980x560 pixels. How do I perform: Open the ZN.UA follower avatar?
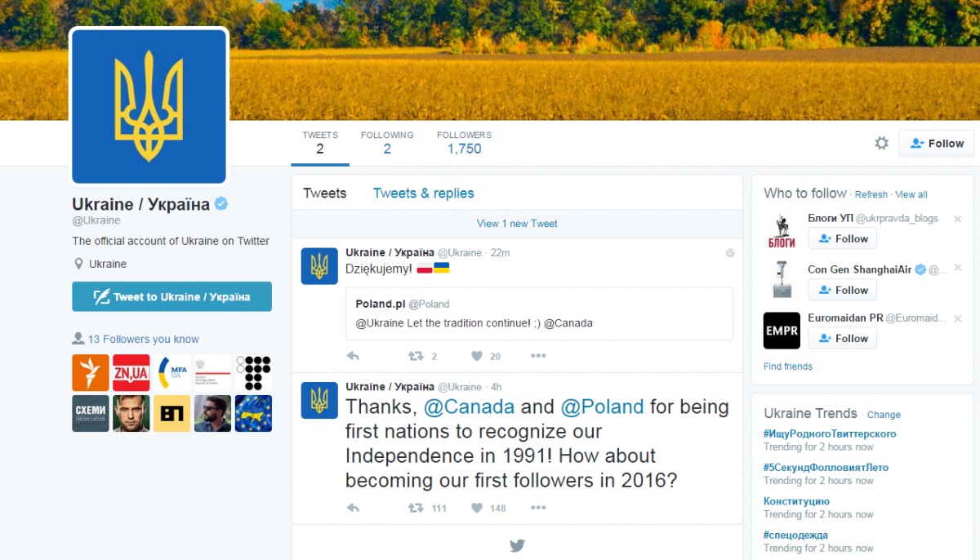pyautogui.click(x=131, y=372)
